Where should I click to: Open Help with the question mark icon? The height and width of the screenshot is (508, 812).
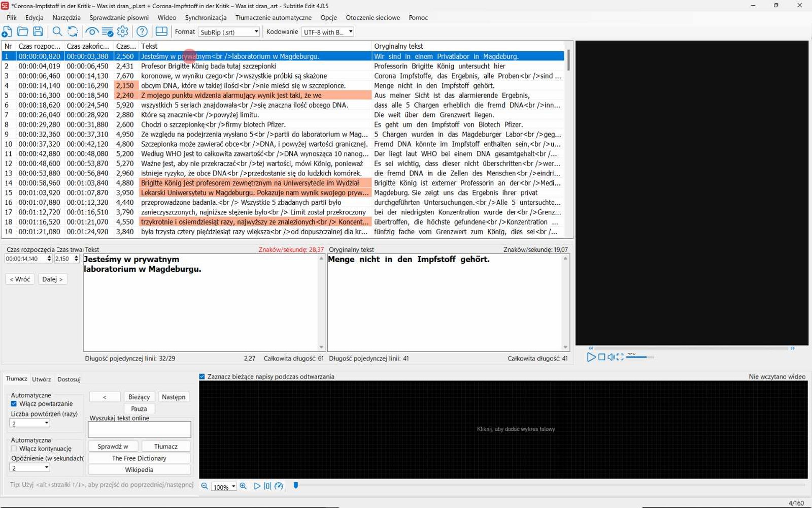[x=142, y=31]
